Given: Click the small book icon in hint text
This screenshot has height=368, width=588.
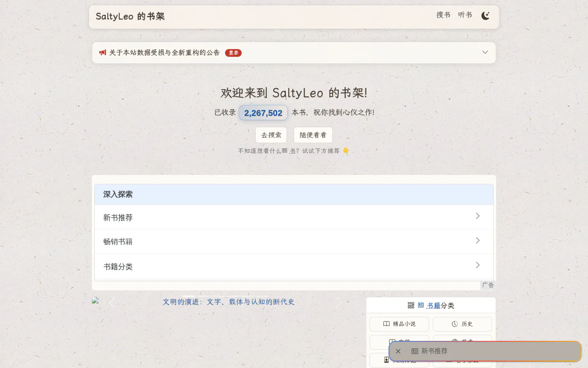Looking at the screenshot, I should tap(285, 150).
